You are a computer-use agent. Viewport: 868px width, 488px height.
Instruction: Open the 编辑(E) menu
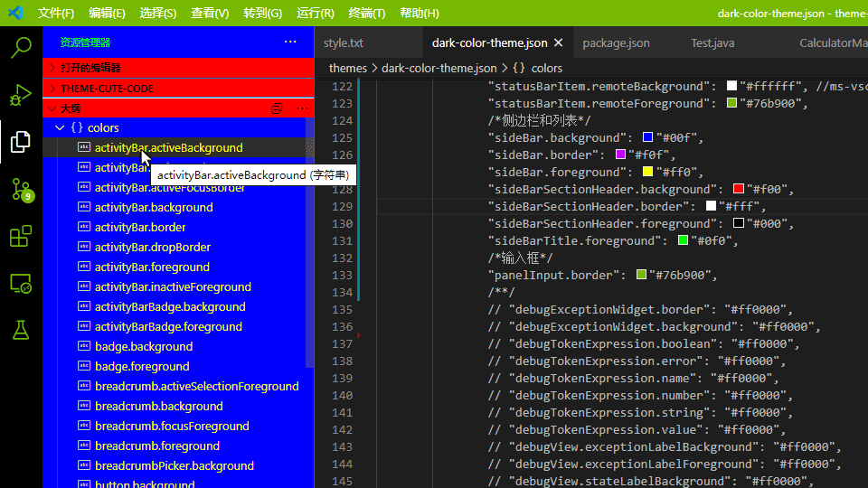tap(107, 13)
